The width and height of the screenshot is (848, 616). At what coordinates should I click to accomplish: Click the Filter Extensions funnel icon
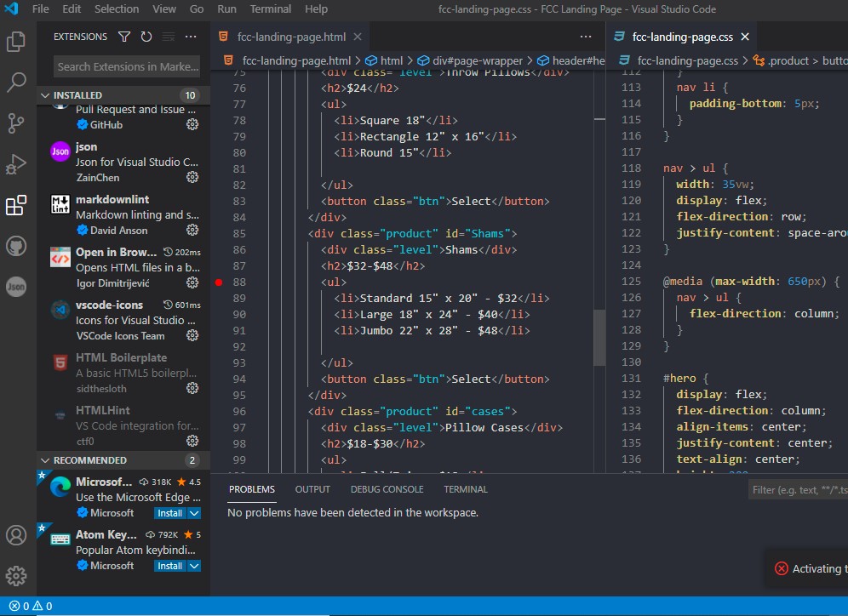click(x=123, y=37)
